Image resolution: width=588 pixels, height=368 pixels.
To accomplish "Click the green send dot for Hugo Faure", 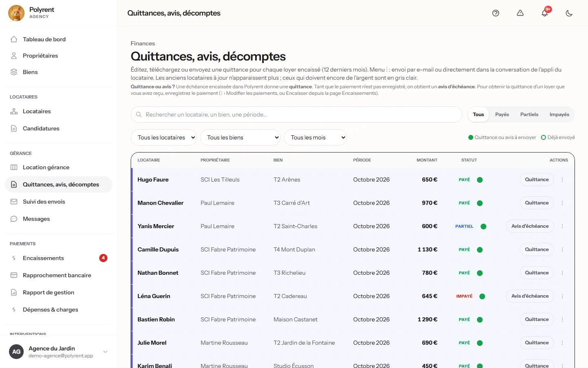I will pyautogui.click(x=480, y=180).
